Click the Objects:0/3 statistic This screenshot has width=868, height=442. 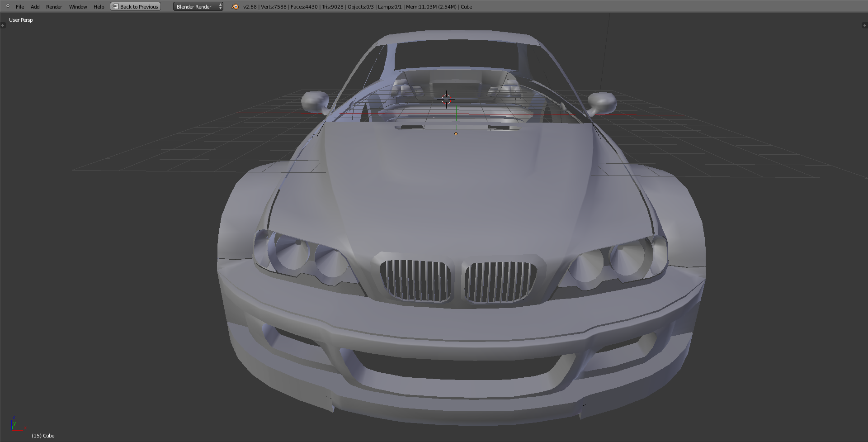[361, 7]
